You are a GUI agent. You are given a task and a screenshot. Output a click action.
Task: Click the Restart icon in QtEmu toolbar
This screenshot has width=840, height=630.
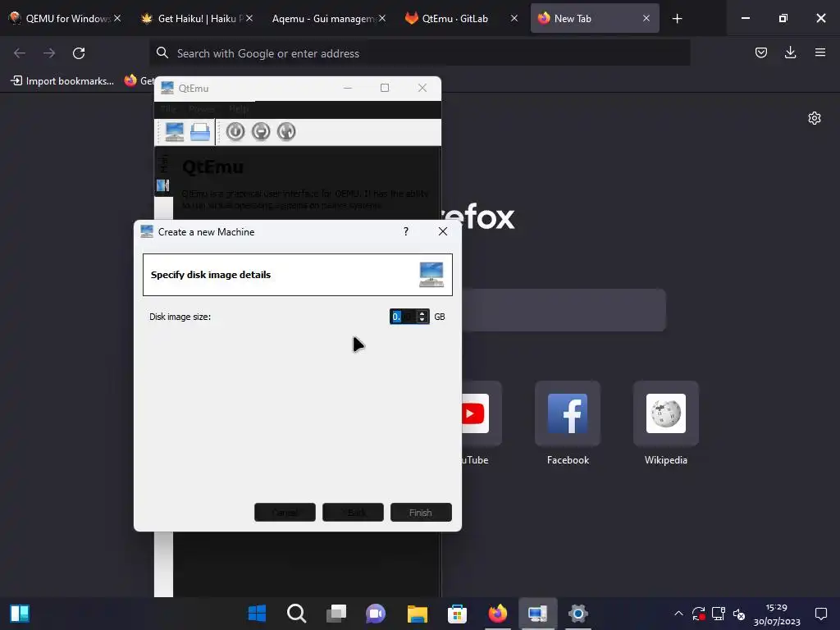[286, 131]
